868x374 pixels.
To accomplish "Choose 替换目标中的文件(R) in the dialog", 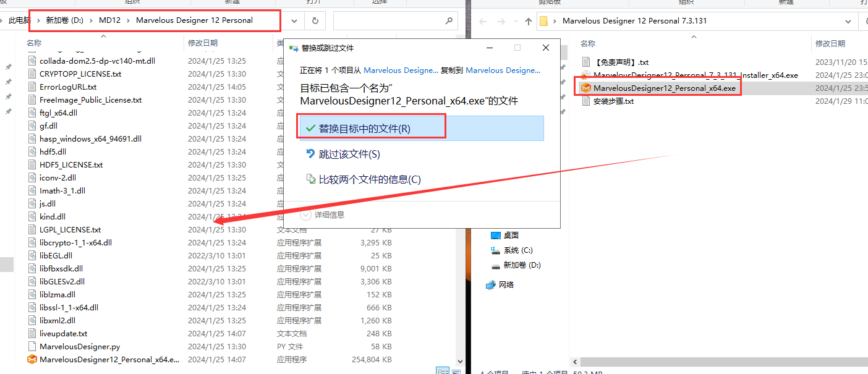I will [420, 129].
